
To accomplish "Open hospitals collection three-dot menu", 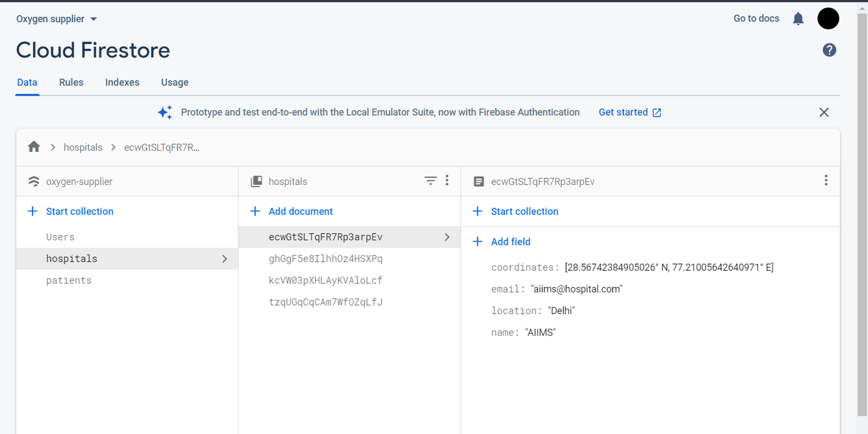I will [447, 180].
